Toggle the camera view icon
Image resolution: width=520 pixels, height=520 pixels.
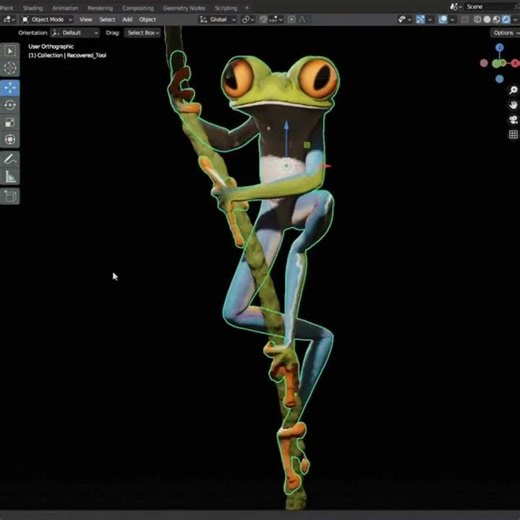tap(513, 120)
